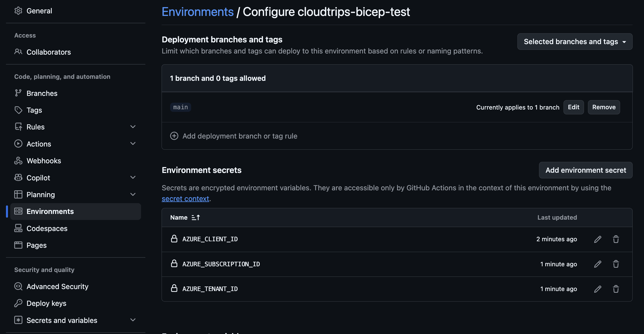The width and height of the screenshot is (644, 334).
Task: Expand the Secrets and variables chevron
Action: (x=133, y=320)
